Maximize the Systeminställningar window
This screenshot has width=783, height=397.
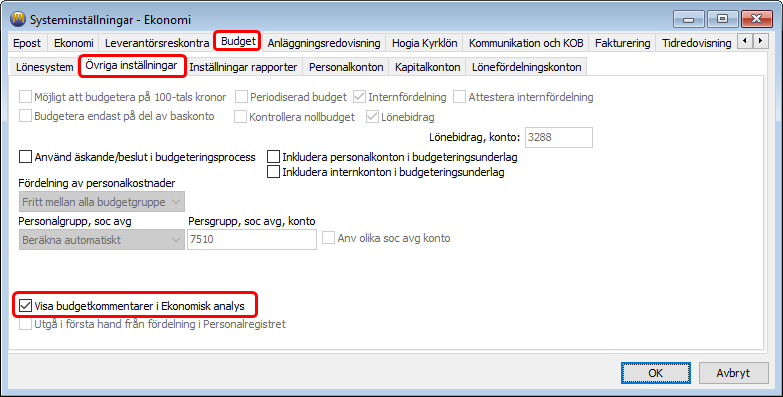(x=722, y=20)
